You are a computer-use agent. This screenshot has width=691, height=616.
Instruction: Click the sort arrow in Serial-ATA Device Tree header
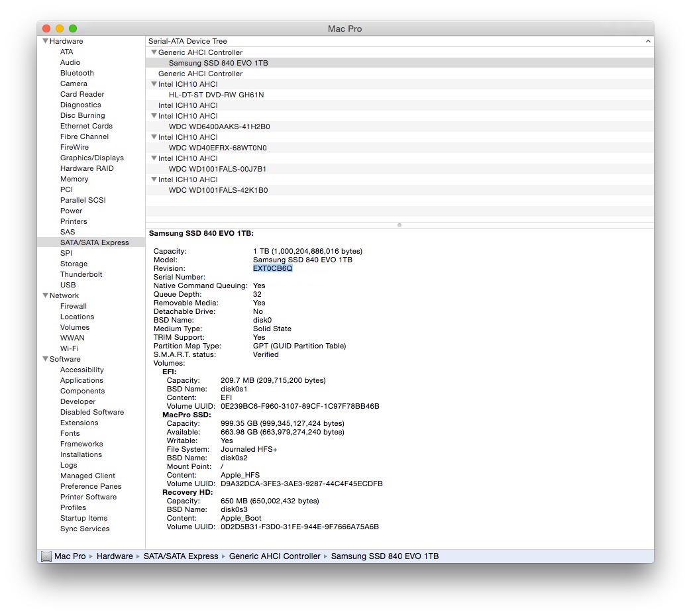(648, 41)
